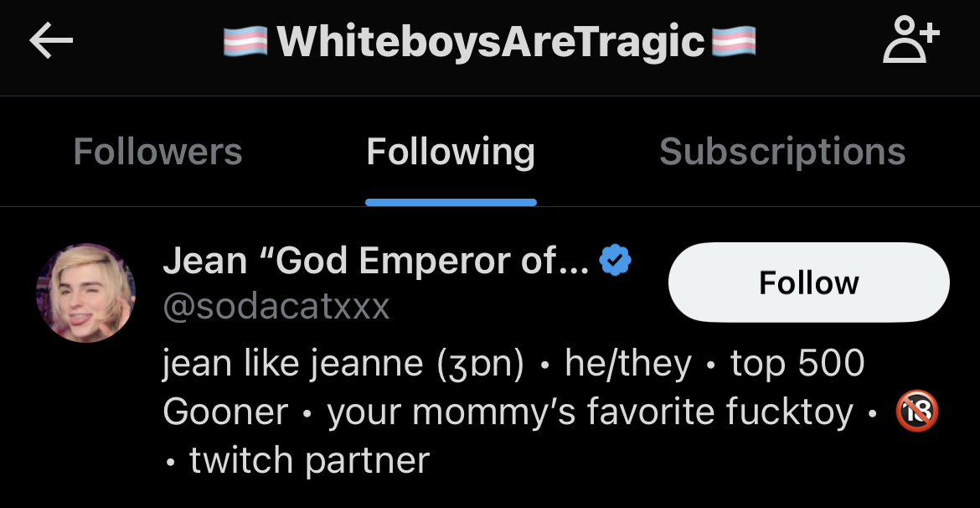Follow the @sodacatxxx account
Screen dimensions: 980x508
(x=809, y=283)
